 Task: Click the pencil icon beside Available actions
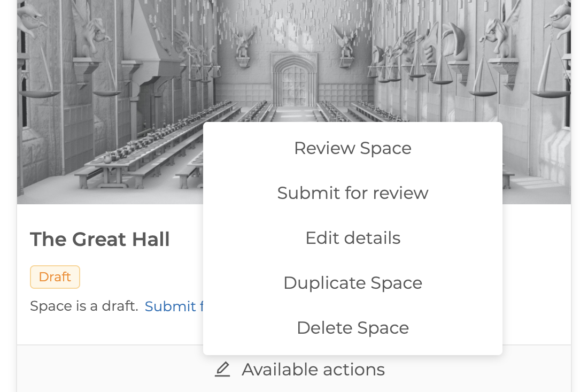pos(222,369)
